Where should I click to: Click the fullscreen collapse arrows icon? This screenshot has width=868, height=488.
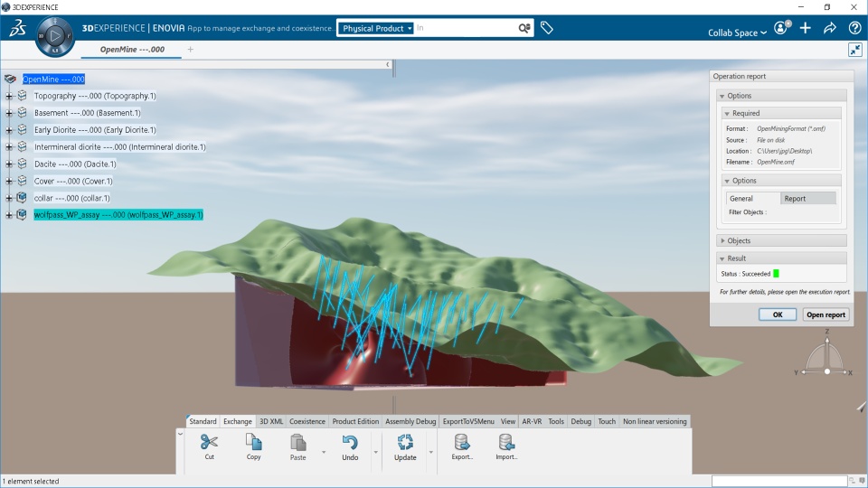(x=854, y=50)
